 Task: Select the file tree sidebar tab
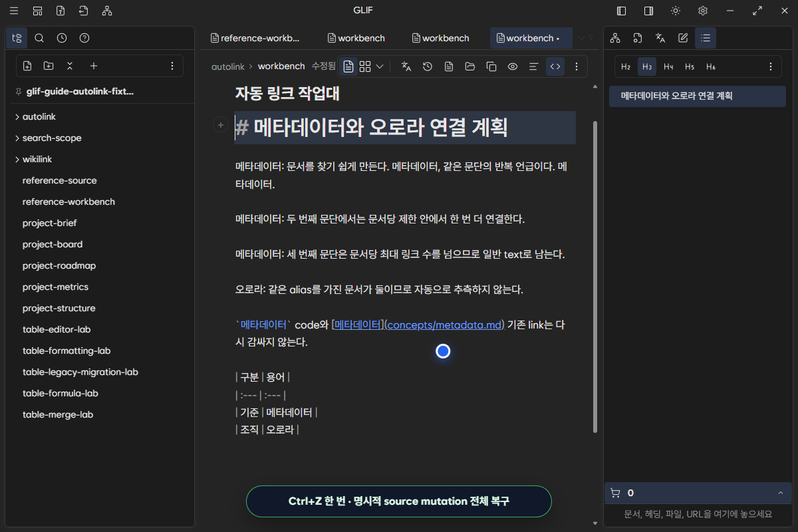17,38
